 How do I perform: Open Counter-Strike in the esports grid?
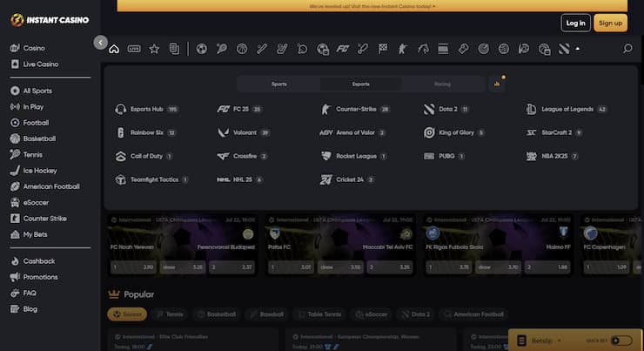click(355, 110)
